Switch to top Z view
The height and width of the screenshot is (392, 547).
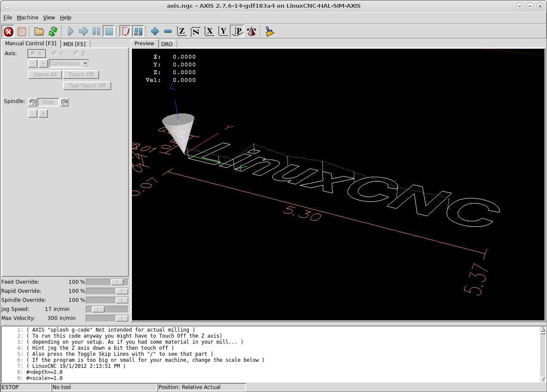(x=182, y=31)
